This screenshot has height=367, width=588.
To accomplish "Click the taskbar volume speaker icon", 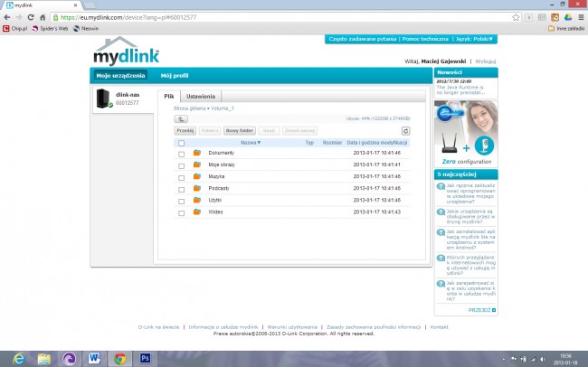I will 542,359.
